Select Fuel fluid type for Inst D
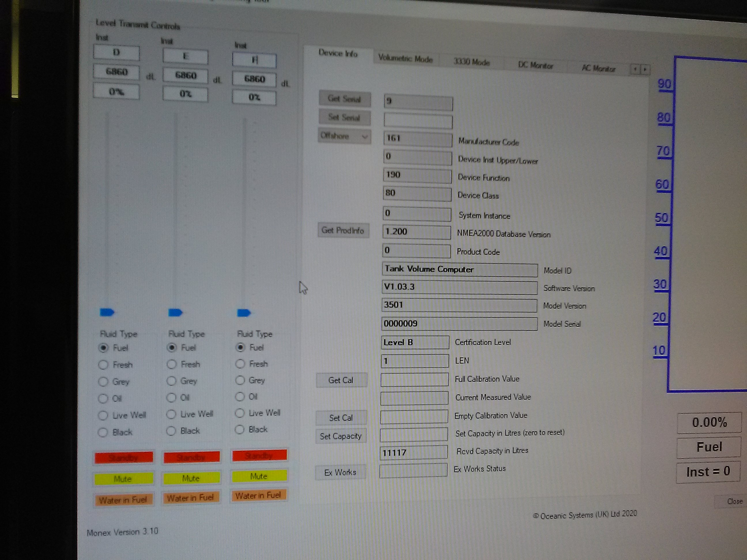This screenshot has height=560, width=747. [103, 348]
